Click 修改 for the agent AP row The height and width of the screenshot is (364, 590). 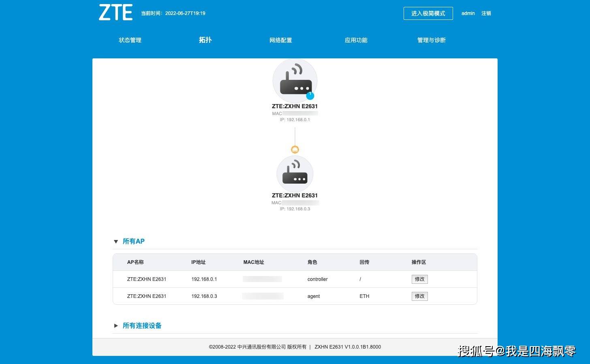tap(419, 296)
